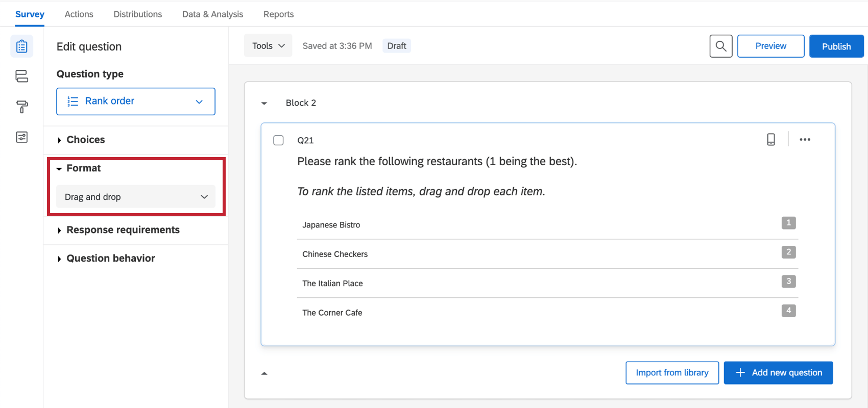Open the survey builder clipboard icon

pos(21,46)
